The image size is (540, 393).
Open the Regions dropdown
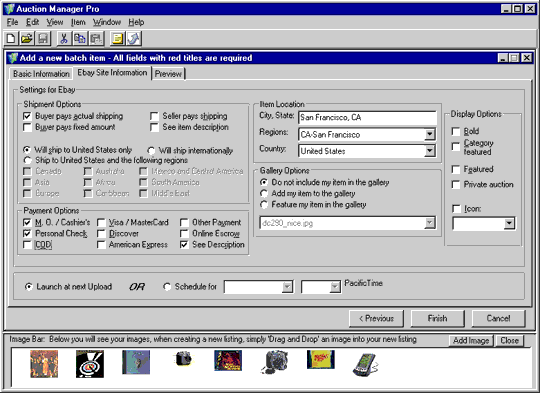point(429,134)
